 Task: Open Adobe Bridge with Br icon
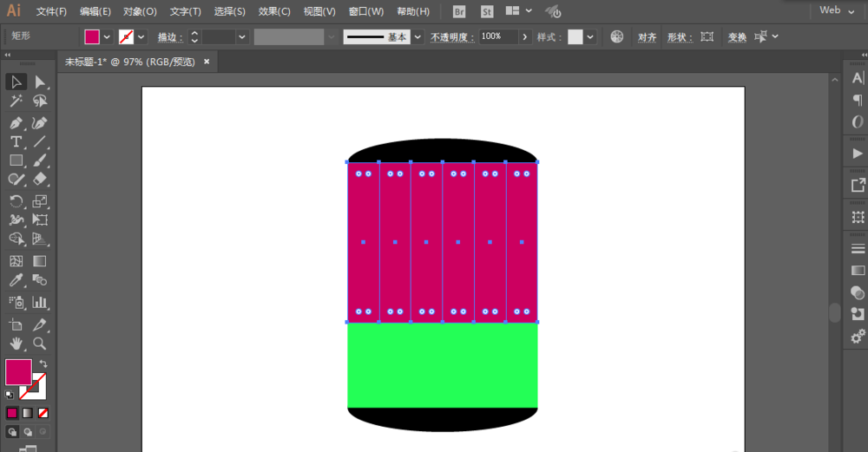[x=459, y=11]
